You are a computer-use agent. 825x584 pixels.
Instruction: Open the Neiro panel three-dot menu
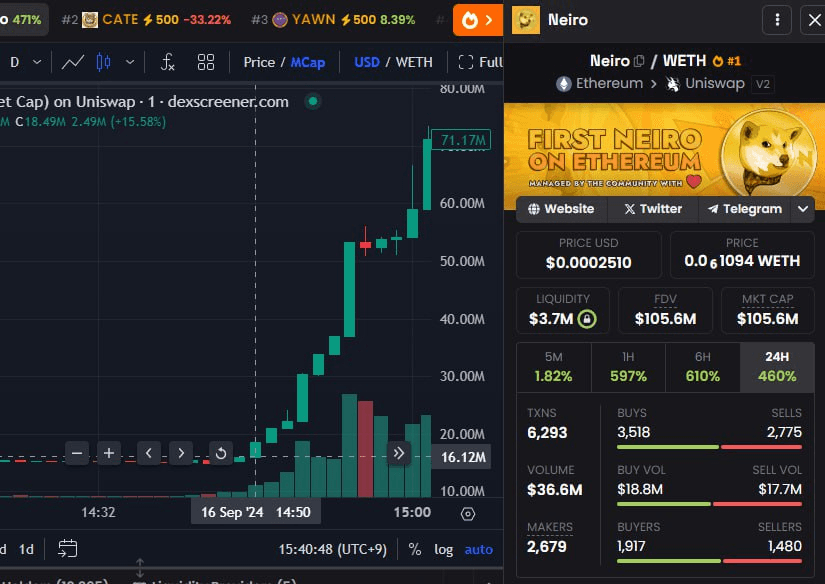(x=777, y=20)
